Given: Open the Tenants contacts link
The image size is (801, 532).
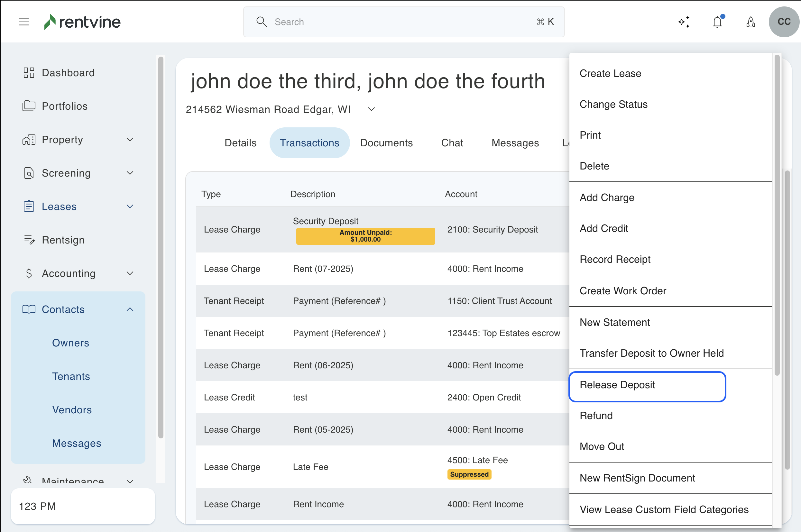Looking at the screenshot, I should [71, 376].
